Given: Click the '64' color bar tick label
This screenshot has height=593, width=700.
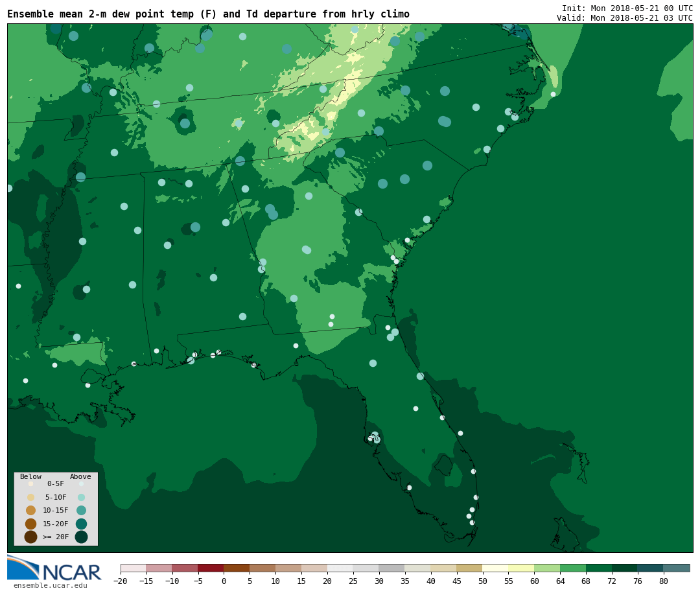Looking at the screenshot, I should [560, 581].
